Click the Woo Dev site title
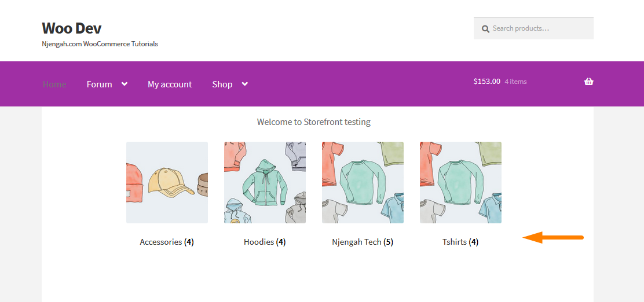The image size is (644, 302). 71,28
